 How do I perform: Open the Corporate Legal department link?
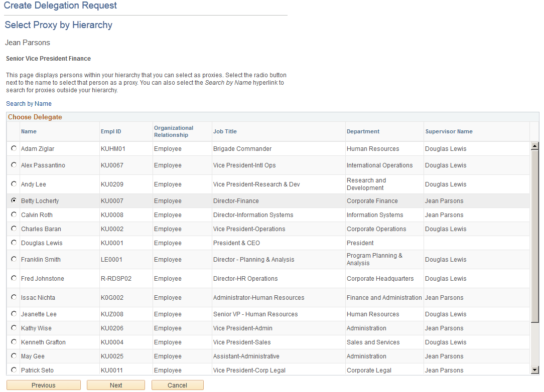point(368,370)
